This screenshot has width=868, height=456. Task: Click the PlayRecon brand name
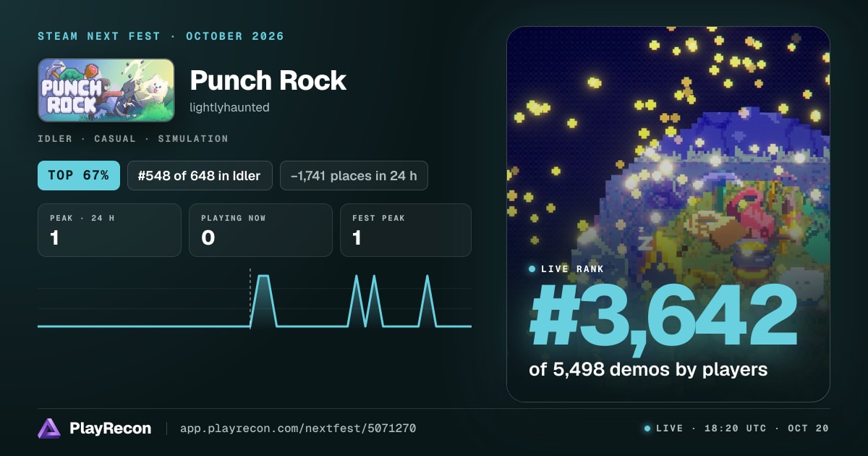tap(110, 428)
